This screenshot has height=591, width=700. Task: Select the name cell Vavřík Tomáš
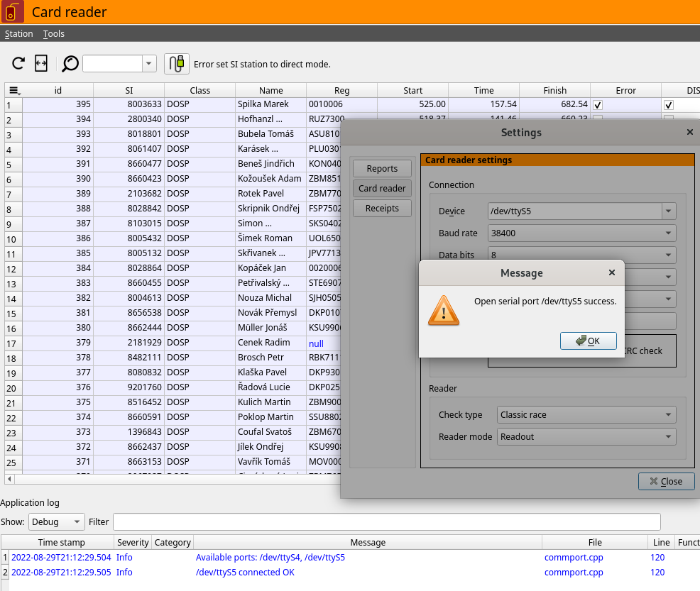(x=270, y=462)
